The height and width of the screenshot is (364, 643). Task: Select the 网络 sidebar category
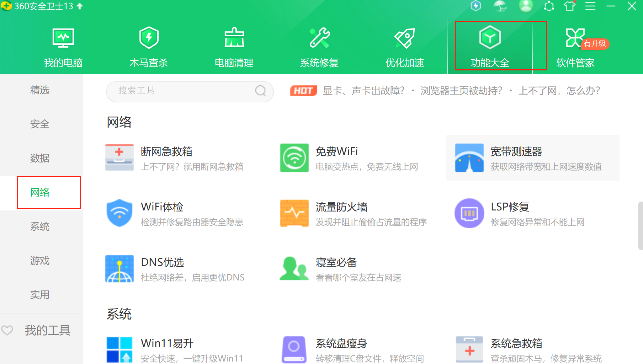click(x=40, y=192)
